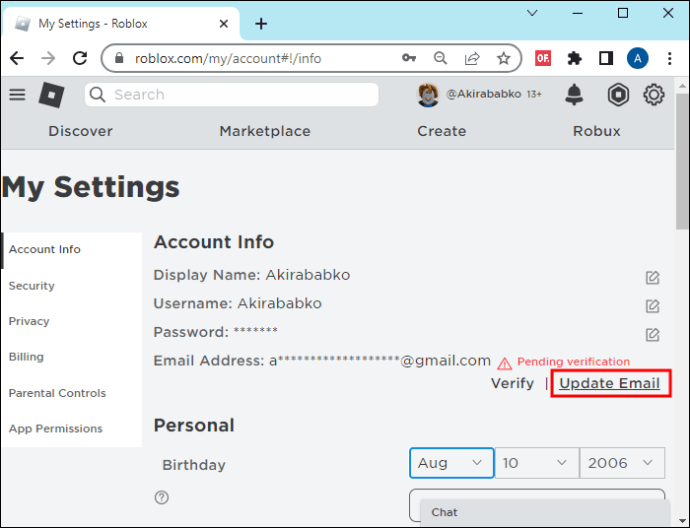Viewport: 690px width, 528px height.
Task: Click the masked Email Address text
Action: click(322, 361)
